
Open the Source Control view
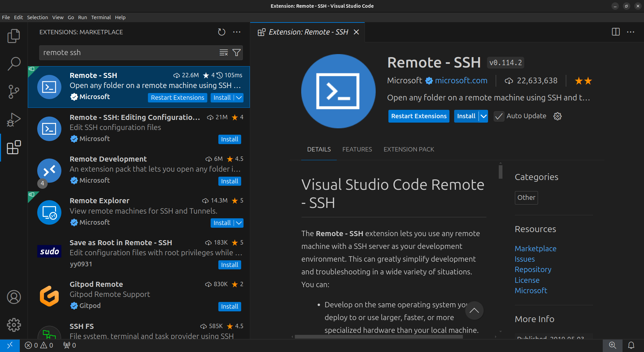click(x=14, y=91)
